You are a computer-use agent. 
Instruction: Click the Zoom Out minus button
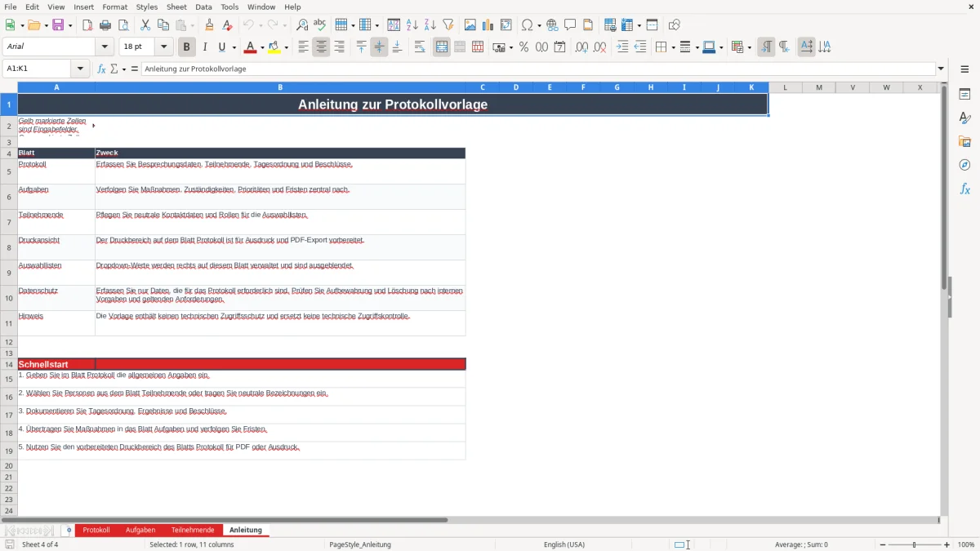[883, 544]
